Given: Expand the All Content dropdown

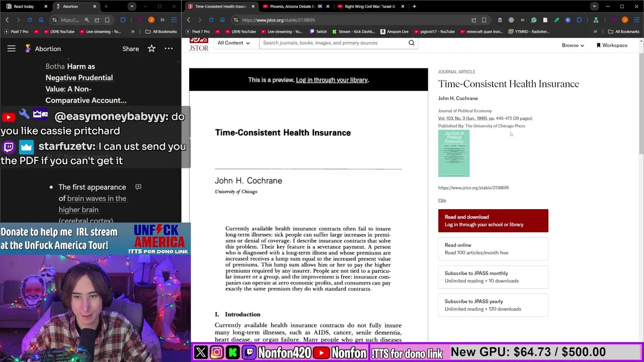Looking at the screenshot, I should pos(233,43).
